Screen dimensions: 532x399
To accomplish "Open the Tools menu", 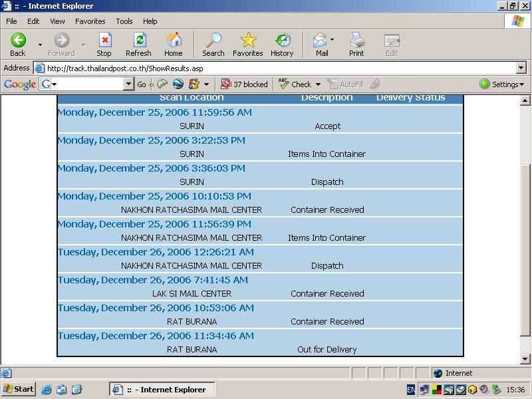I will [124, 21].
